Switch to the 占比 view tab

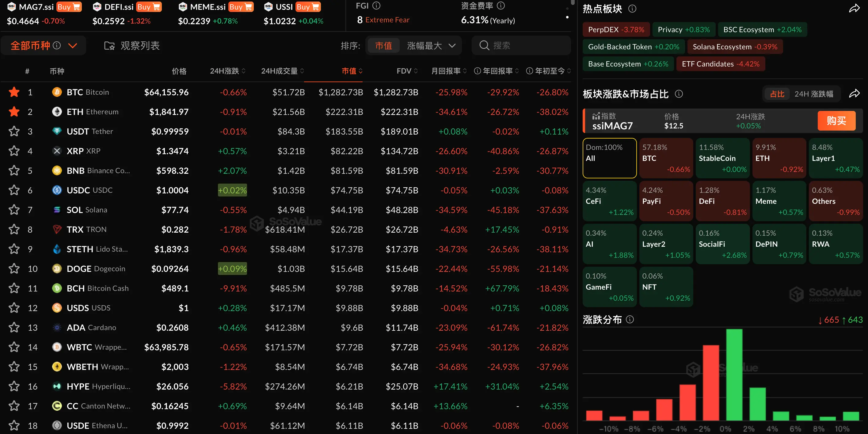click(x=777, y=94)
